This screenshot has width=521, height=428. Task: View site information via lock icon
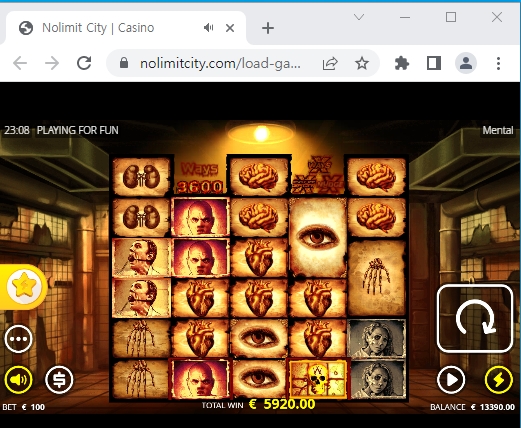click(124, 63)
